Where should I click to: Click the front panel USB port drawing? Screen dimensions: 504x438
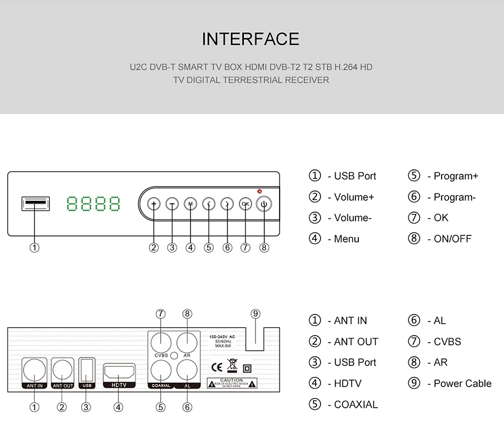tap(36, 204)
